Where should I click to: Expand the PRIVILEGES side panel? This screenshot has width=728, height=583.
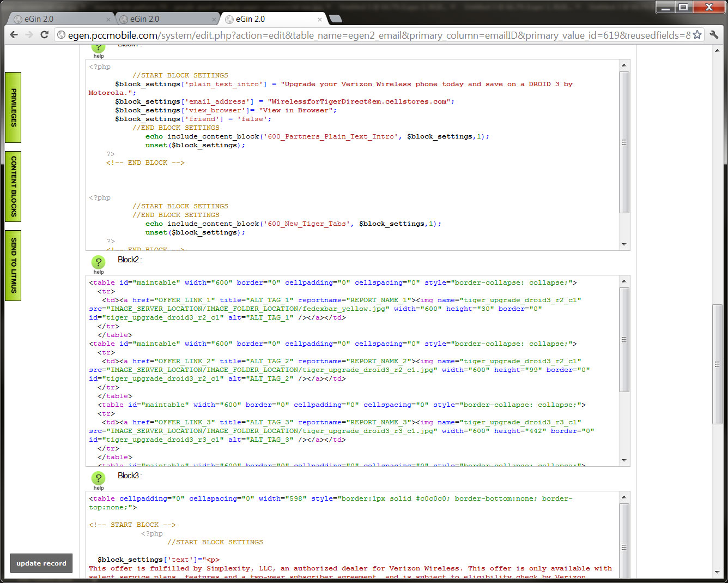(13, 107)
